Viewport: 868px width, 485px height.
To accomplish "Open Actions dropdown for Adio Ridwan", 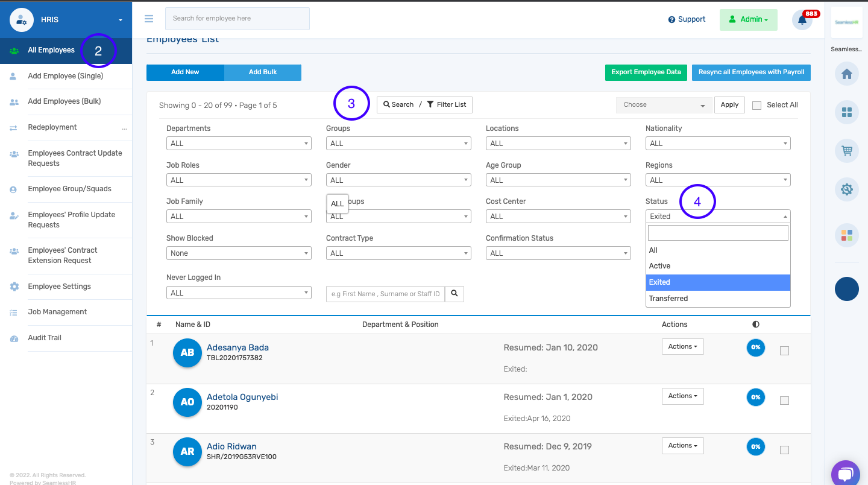I will [x=682, y=446].
